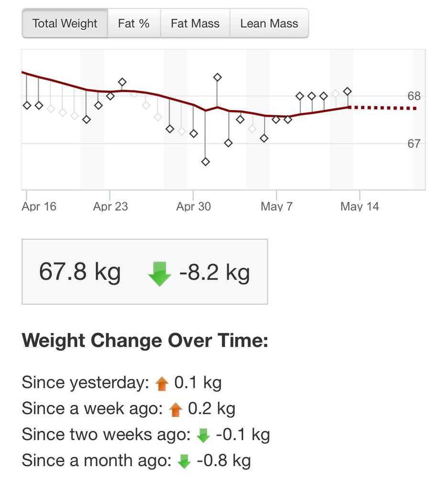
Task: Click the orange up arrow for Since yesterday
Action: (162, 383)
